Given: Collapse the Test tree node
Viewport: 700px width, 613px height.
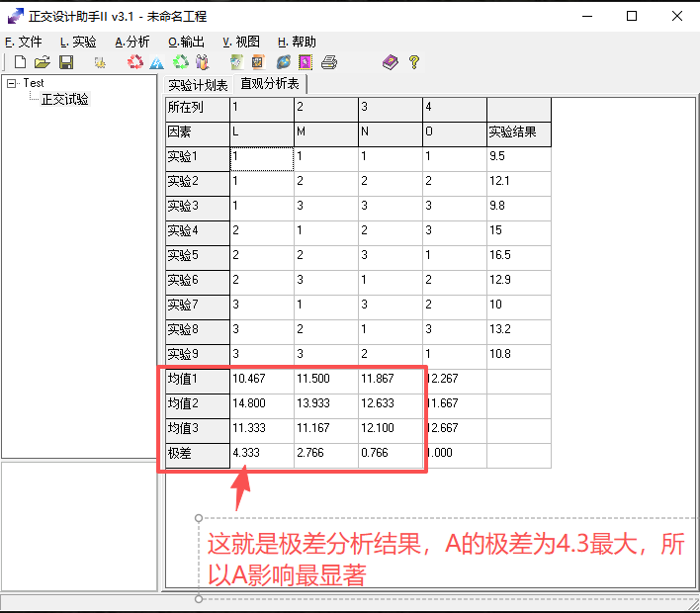Looking at the screenshot, I should coord(11,83).
